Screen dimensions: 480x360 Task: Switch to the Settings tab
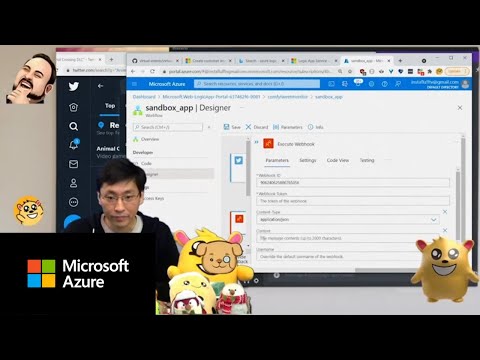307,160
